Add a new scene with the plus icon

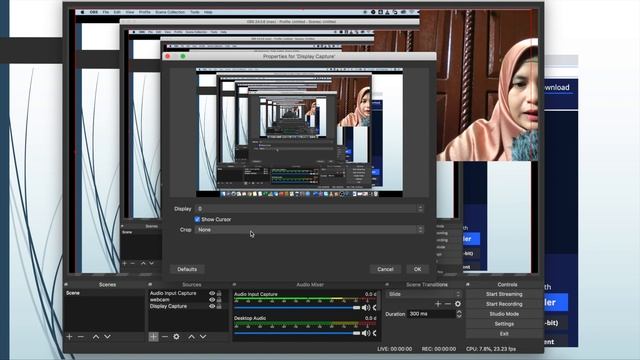click(69, 337)
